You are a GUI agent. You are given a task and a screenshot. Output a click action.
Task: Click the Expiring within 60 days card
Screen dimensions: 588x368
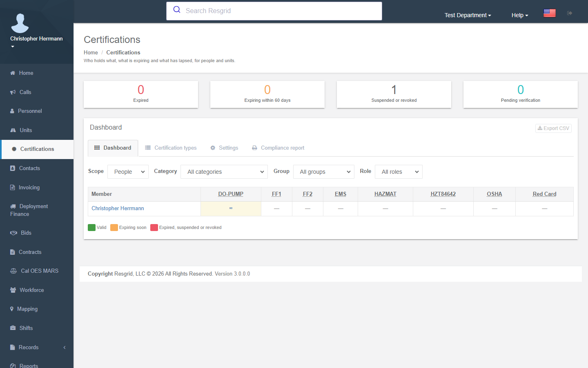tap(267, 94)
